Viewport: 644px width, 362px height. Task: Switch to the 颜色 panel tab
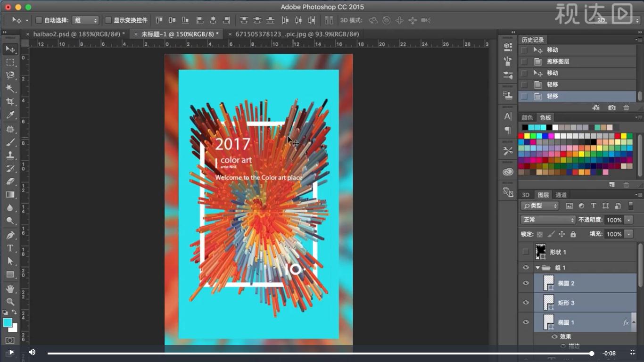click(x=527, y=118)
